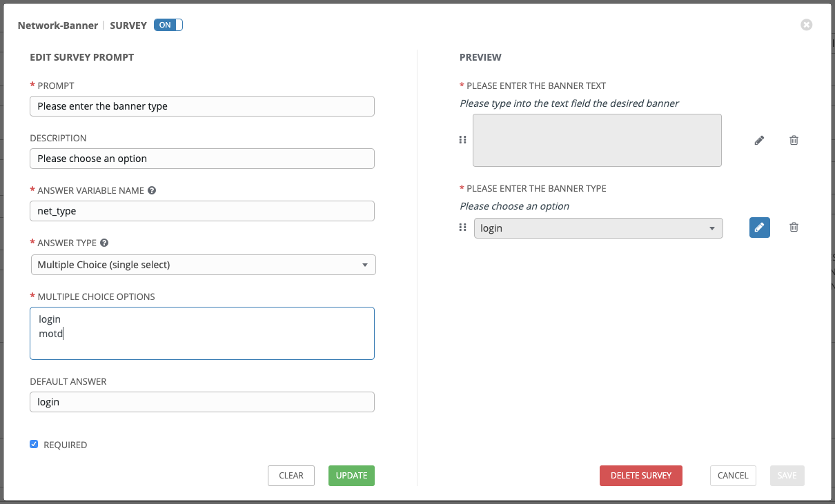Click the PLEASE ENTER THE BANNER TYPE label
Viewport: 835px width, 504px height.
[536, 188]
